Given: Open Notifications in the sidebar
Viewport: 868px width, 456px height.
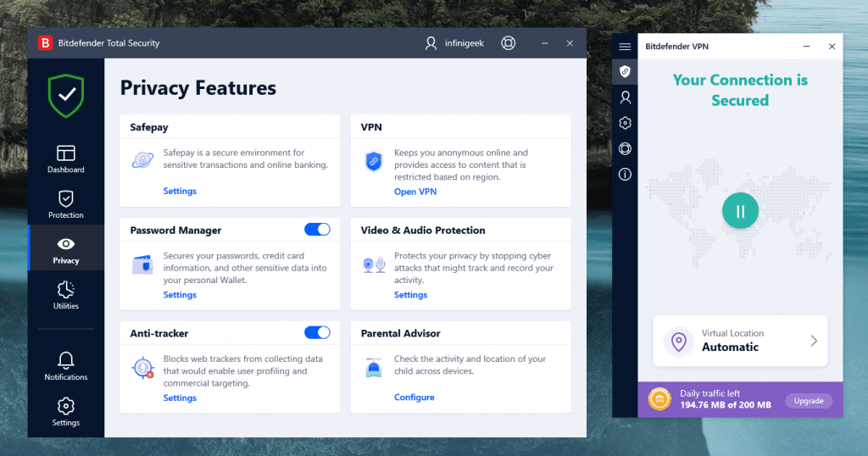Looking at the screenshot, I should (65, 365).
